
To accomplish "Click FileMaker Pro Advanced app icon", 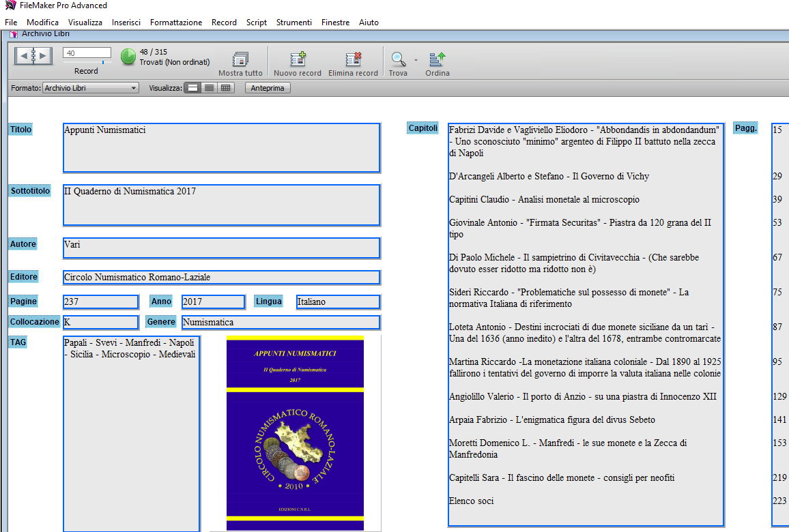I will 10,5.
